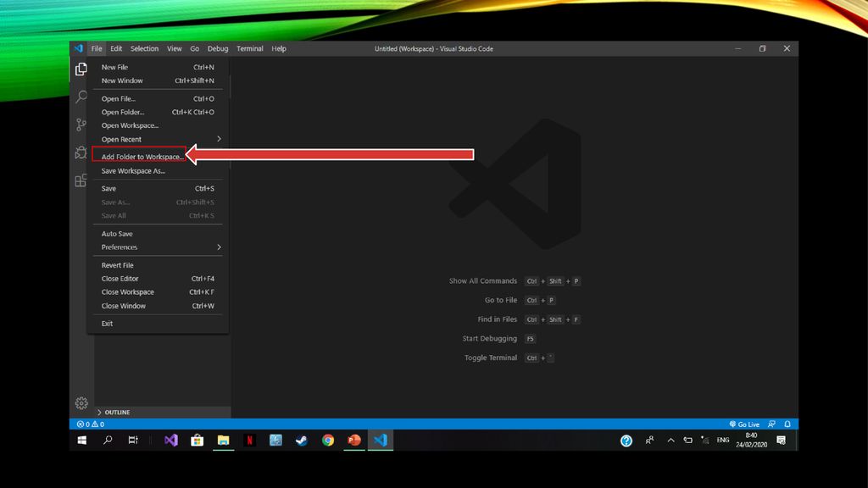The image size is (868, 488).
Task: Open Get Help tray icon
Action: click(x=626, y=441)
